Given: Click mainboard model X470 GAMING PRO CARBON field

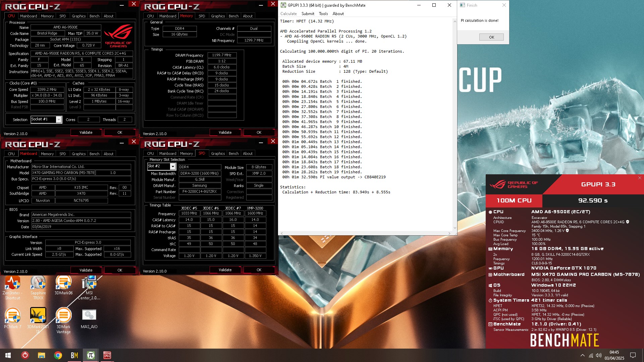Looking at the screenshot, I should click(63, 173).
